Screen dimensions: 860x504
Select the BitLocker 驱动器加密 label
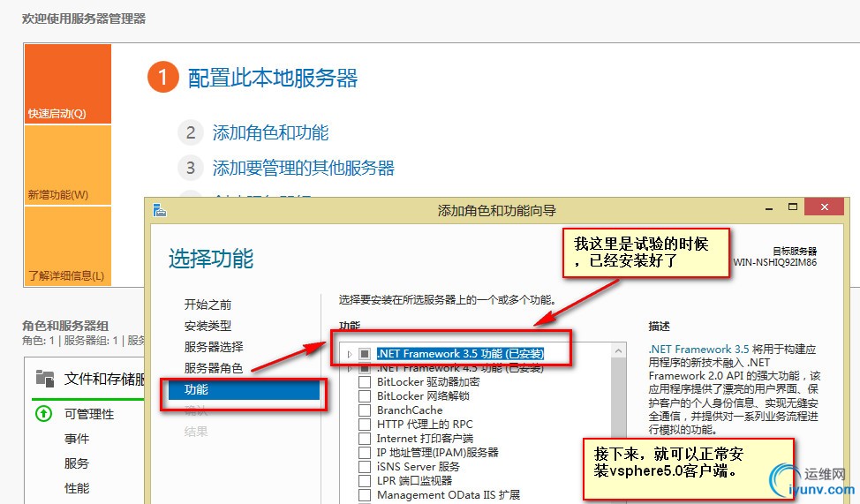tap(428, 381)
